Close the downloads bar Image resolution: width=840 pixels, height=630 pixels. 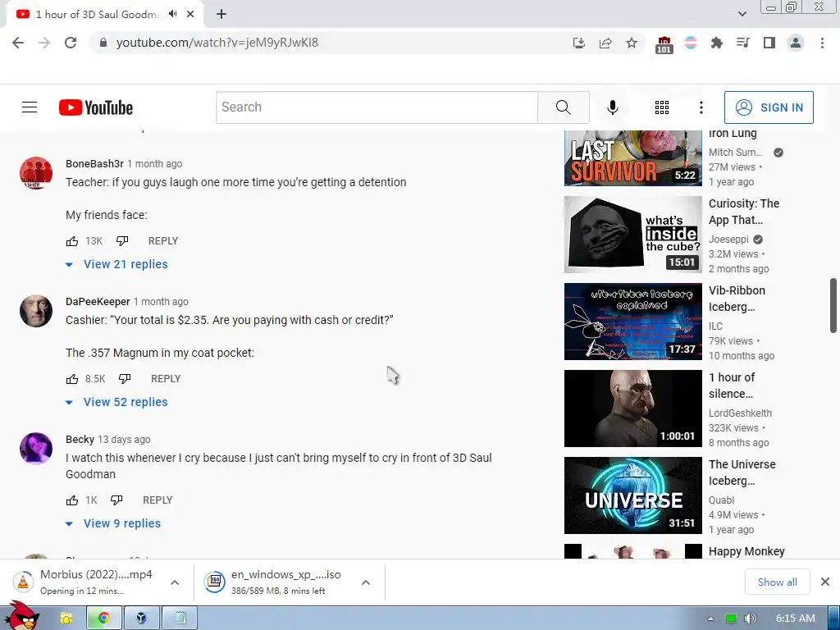tap(825, 582)
